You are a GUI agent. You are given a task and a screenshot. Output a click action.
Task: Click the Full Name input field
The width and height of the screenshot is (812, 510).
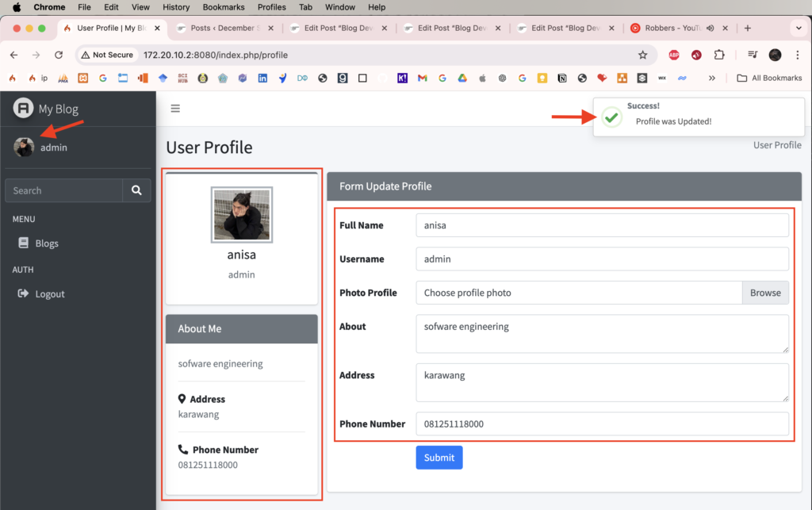coord(602,225)
